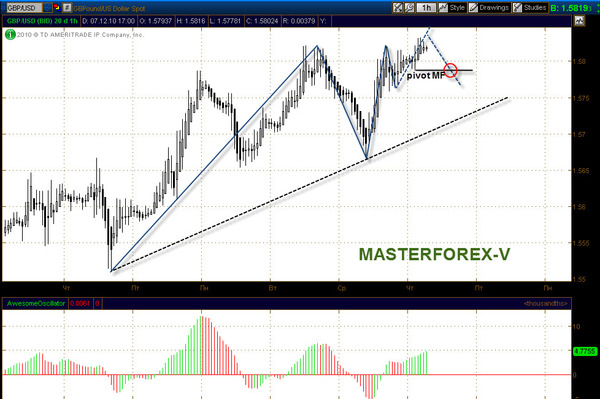Open the 1h timeframe selector
This screenshot has width=600, height=399.
[426, 7]
